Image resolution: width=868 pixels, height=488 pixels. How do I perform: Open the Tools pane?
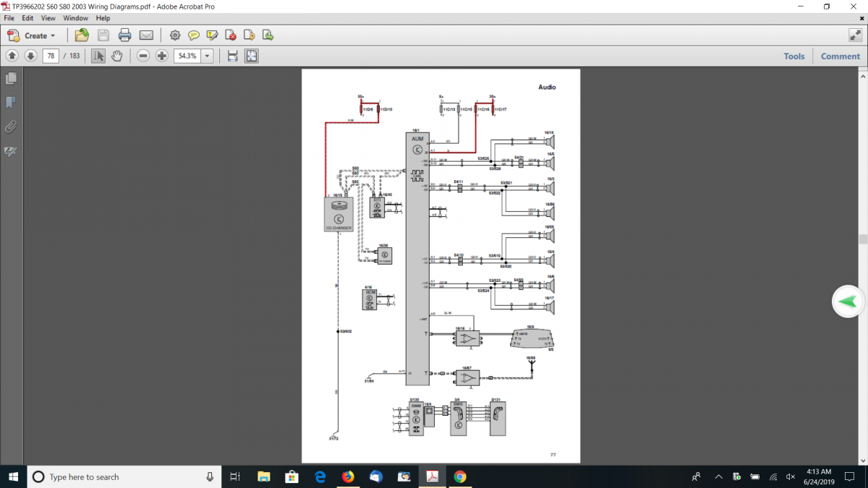click(793, 56)
